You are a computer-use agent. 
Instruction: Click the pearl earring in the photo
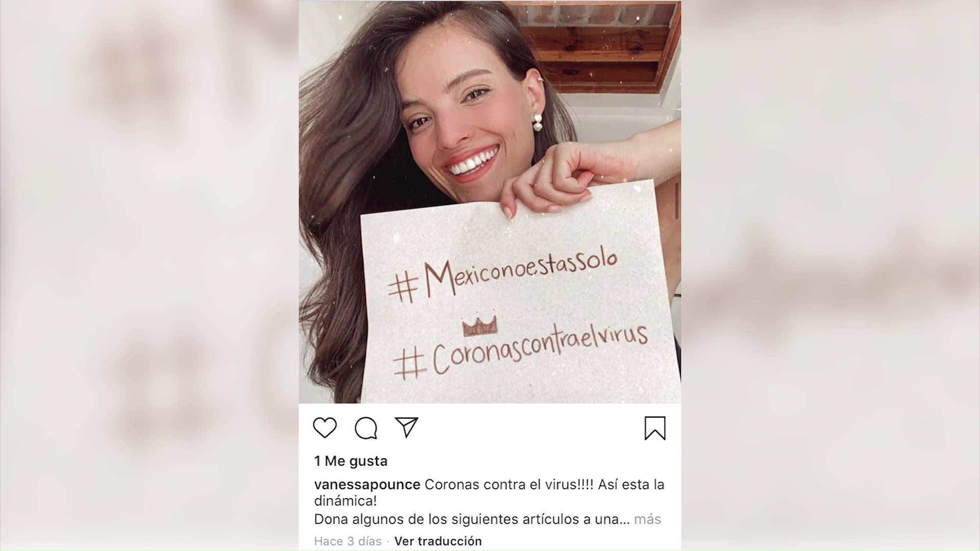537,122
